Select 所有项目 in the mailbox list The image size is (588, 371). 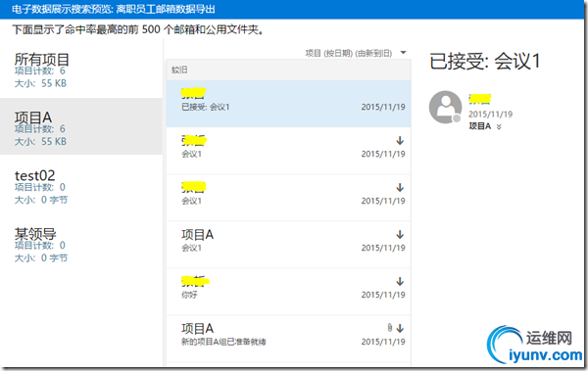80,70
